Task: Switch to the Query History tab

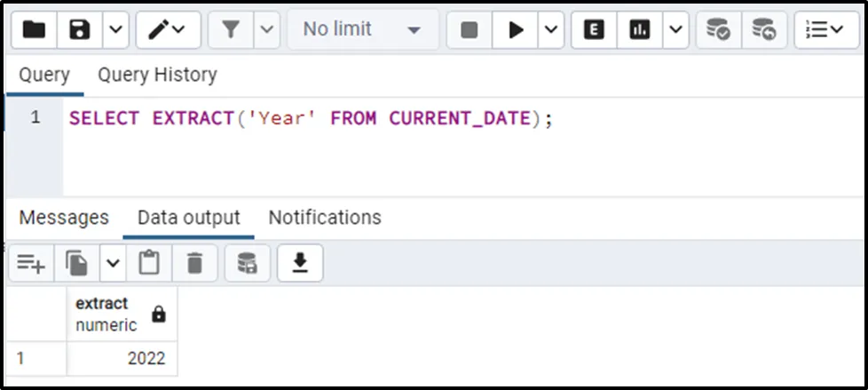Action: coord(157,76)
